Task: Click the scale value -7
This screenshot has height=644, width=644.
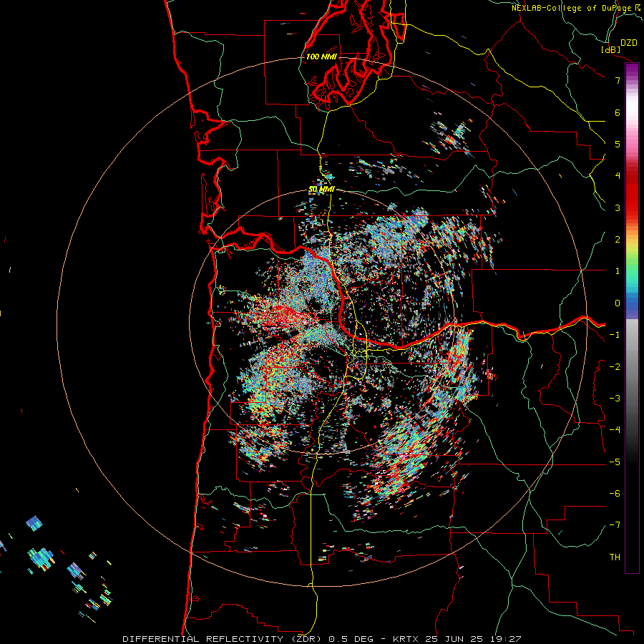Action: click(615, 525)
